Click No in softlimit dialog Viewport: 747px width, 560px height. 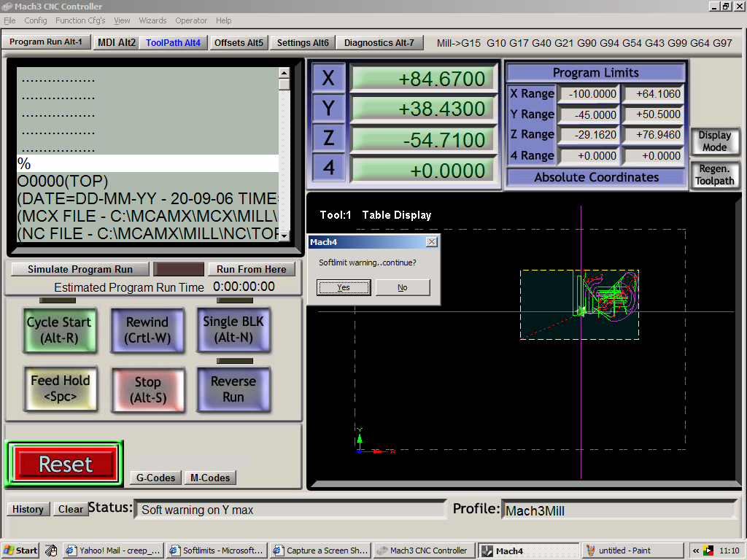pos(403,287)
